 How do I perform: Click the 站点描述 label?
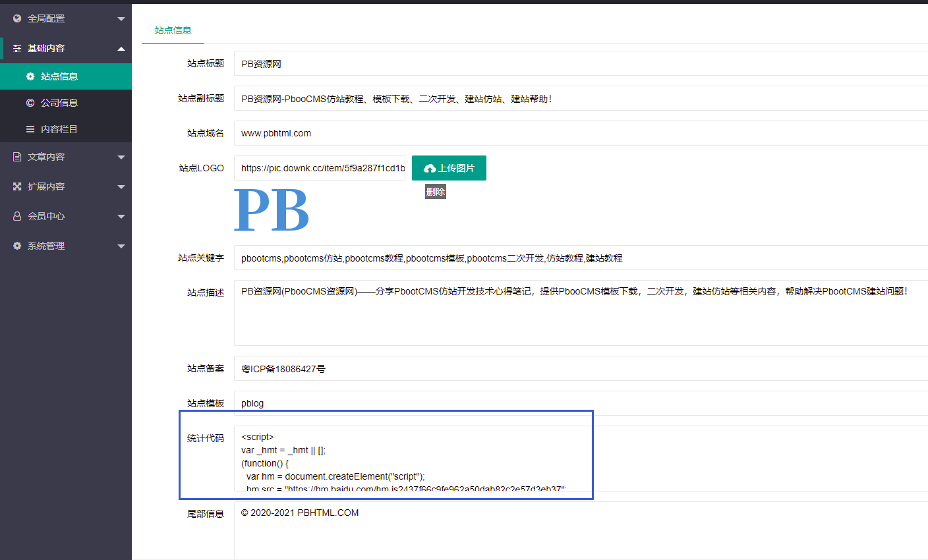206,293
